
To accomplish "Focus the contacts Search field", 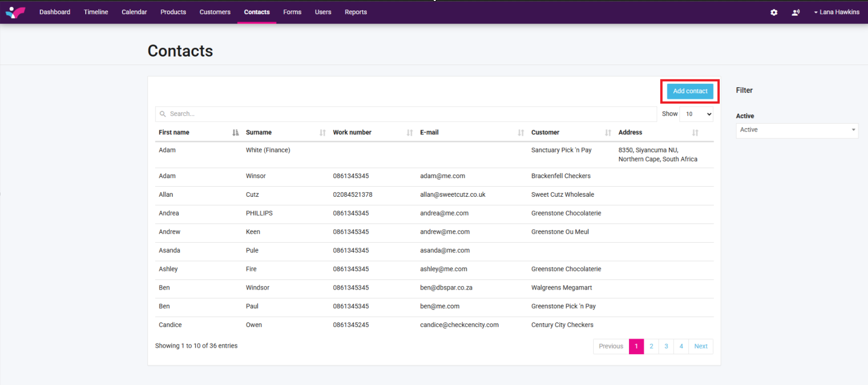I will [406, 114].
